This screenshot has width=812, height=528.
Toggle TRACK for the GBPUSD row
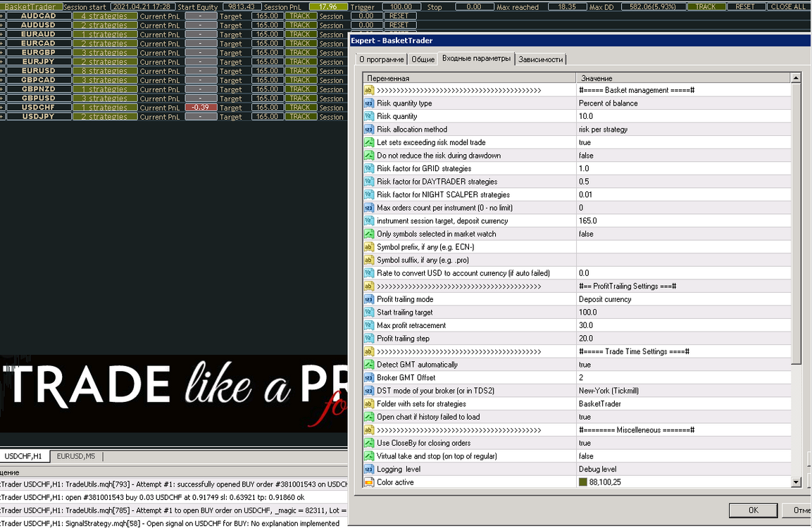click(x=300, y=99)
